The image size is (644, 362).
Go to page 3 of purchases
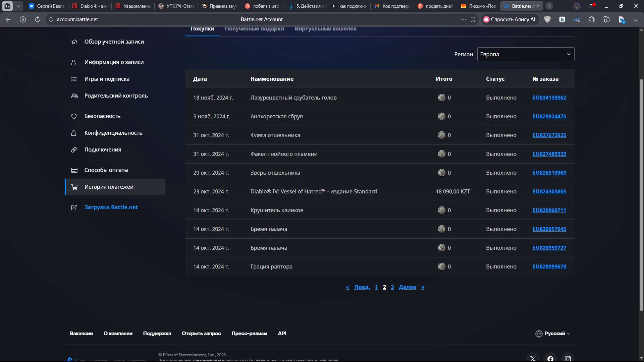tap(392, 287)
